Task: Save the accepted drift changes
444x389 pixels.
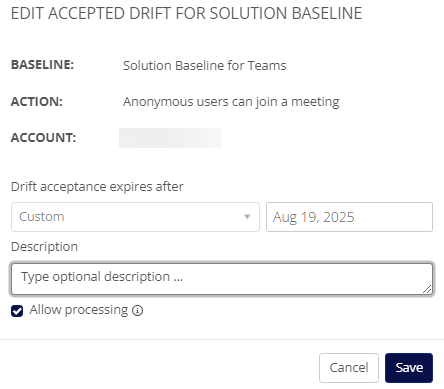Action: coord(409,368)
